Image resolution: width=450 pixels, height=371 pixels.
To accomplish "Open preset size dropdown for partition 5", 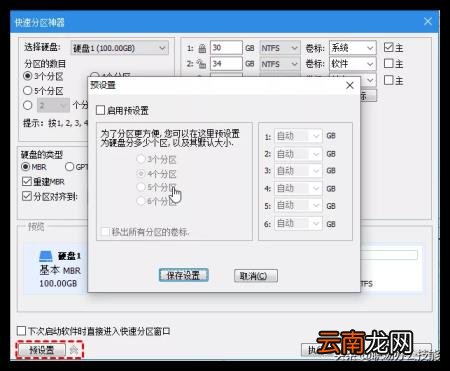I will 298,206.
